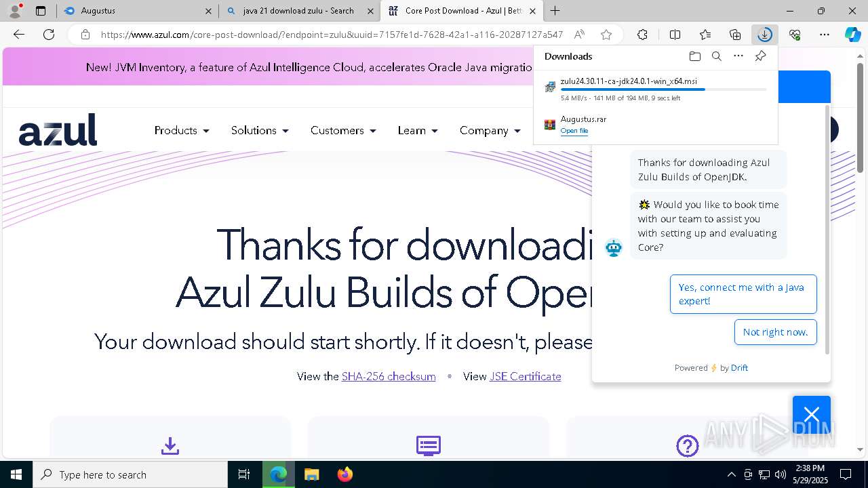Click the purple document card icon

[429, 445]
